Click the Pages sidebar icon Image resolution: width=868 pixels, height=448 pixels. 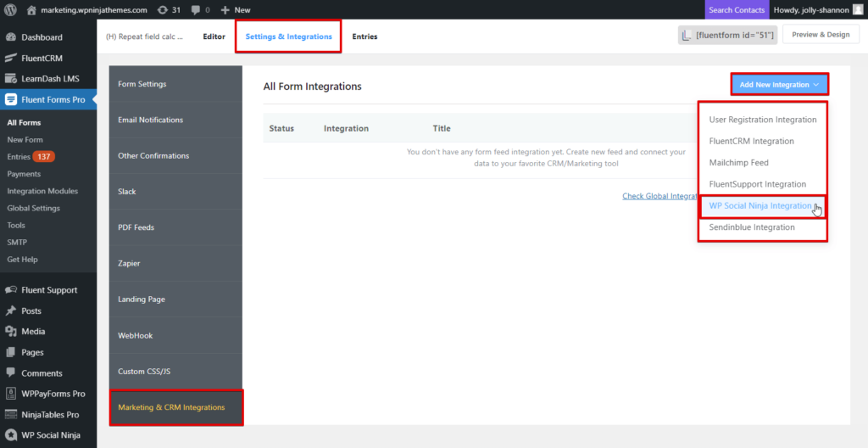click(x=10, y=352)
